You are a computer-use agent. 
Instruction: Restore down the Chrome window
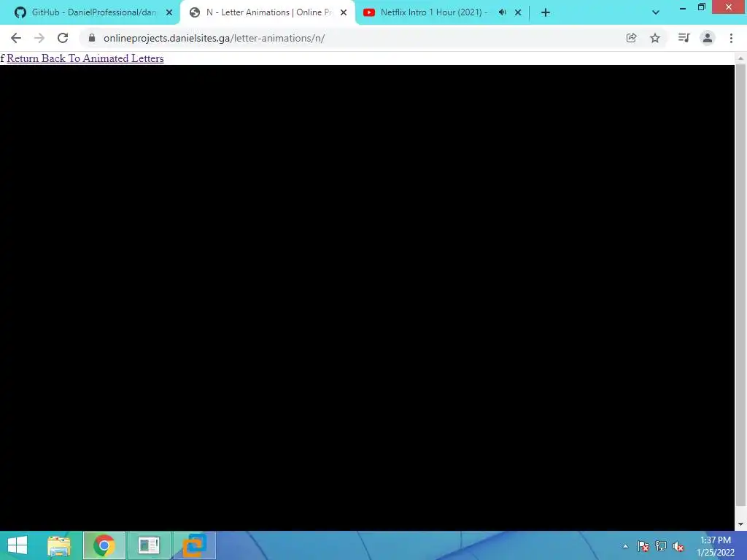click(702, 7)
